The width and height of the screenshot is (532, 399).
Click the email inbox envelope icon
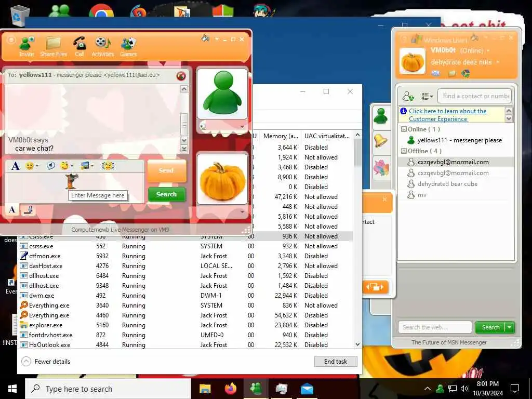[436, 73]
